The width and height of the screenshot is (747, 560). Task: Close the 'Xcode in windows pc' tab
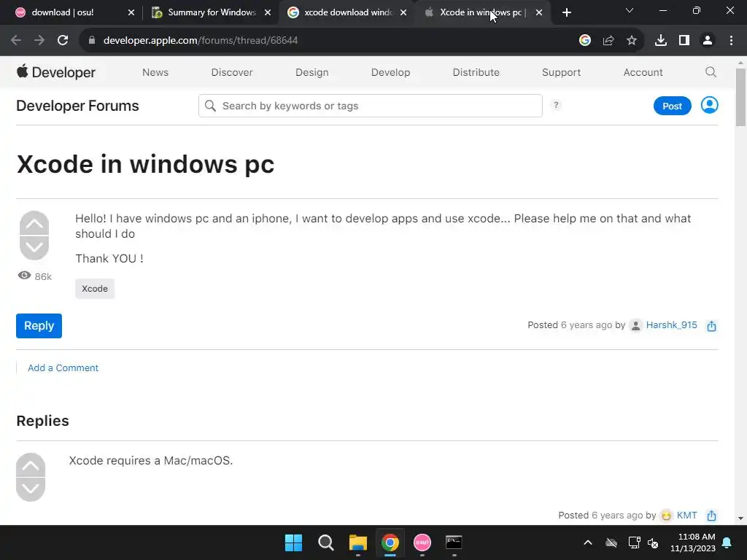539,13
